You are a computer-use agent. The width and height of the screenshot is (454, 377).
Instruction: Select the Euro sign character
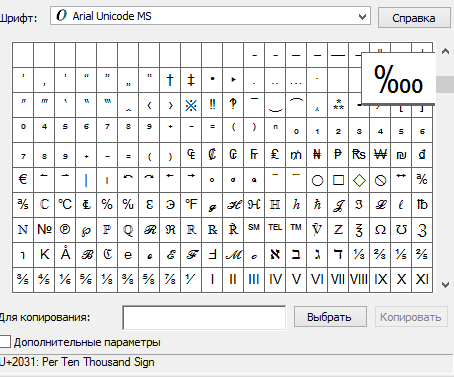[x=23, y=180]
